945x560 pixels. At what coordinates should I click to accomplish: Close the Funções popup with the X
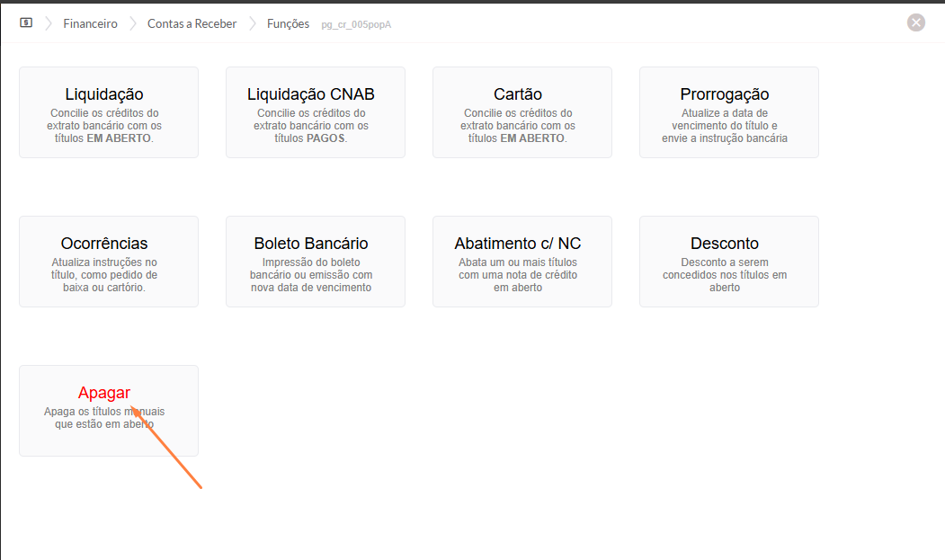(x=915, y=22)
